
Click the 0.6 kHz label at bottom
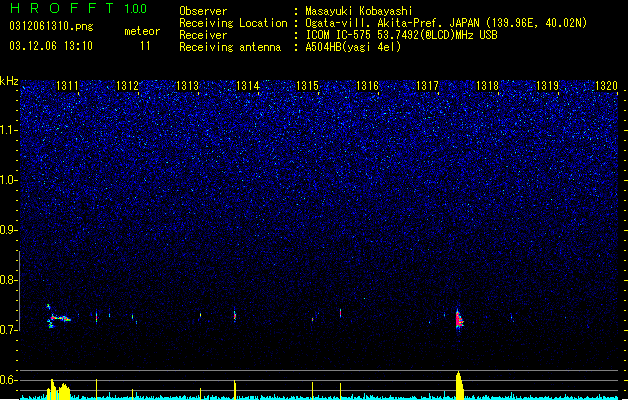coord(9,380)
